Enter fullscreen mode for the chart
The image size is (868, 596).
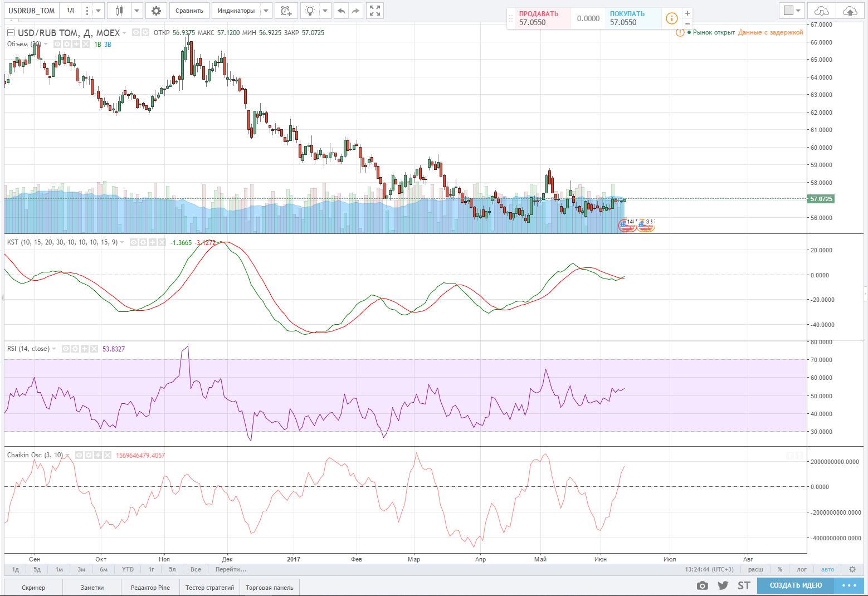[375, 11]
